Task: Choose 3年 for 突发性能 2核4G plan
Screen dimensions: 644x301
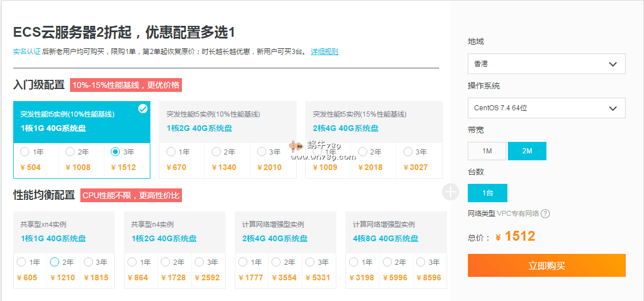Action: point(408,152)
